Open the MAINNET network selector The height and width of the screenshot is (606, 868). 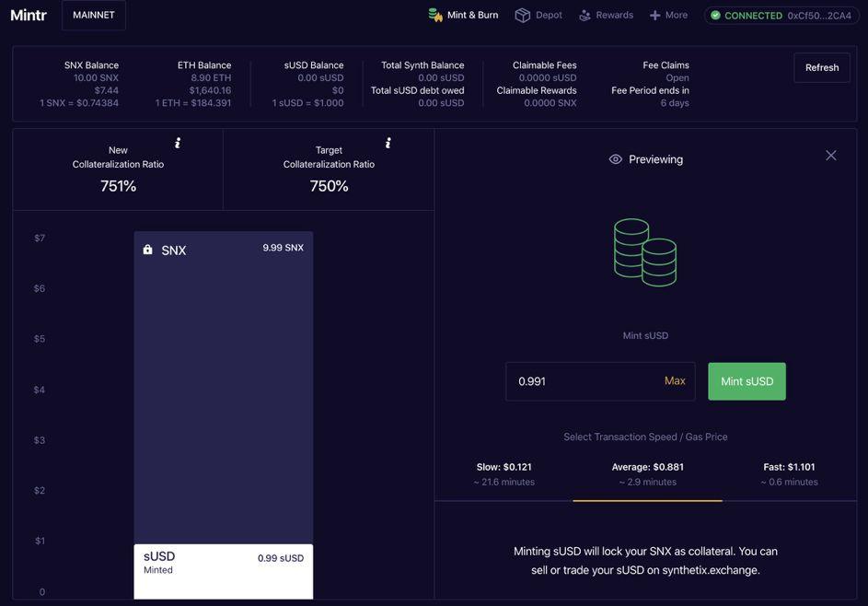click(94, 15)
